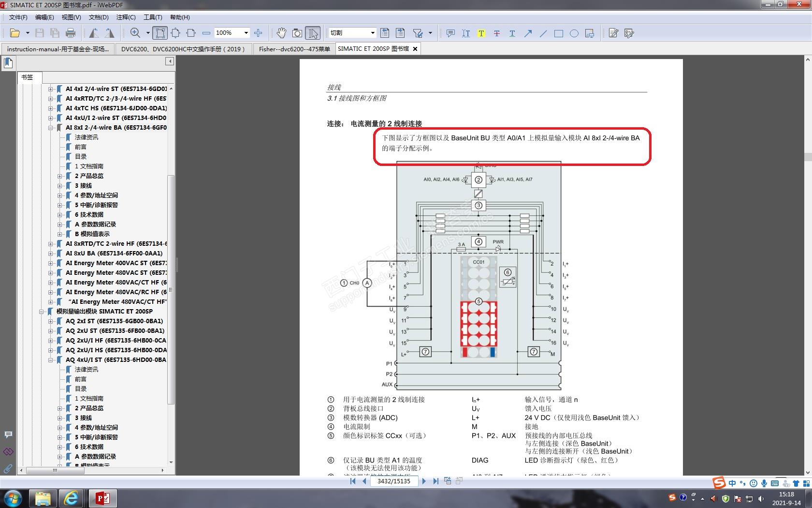Open the comments panel in left sidebar
The height and width of the screenshot is (508, 812).
pos(8,434)
